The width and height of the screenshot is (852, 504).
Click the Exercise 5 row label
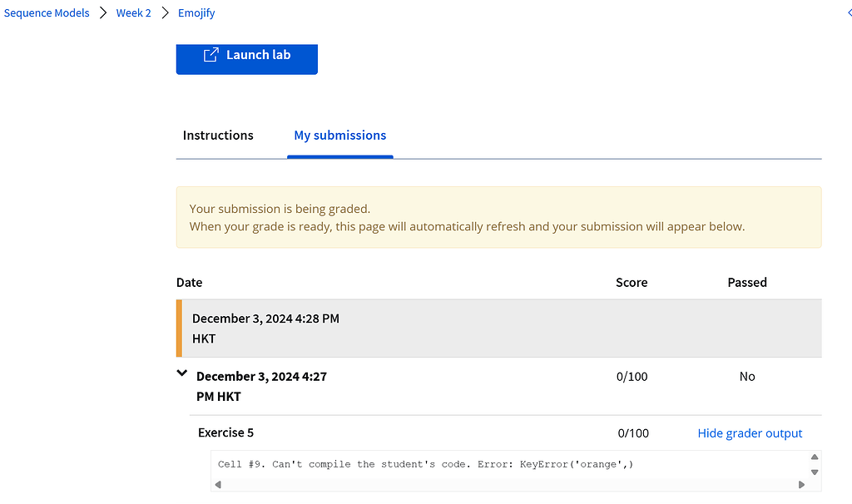[x=225, y=433]
